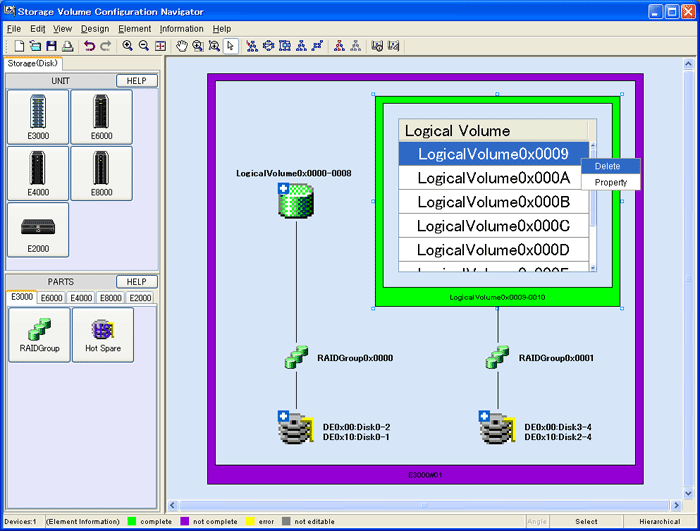The image size is (700, 531).
Task: Switch to the E4000 parts tab
Action: coord(81,298)
